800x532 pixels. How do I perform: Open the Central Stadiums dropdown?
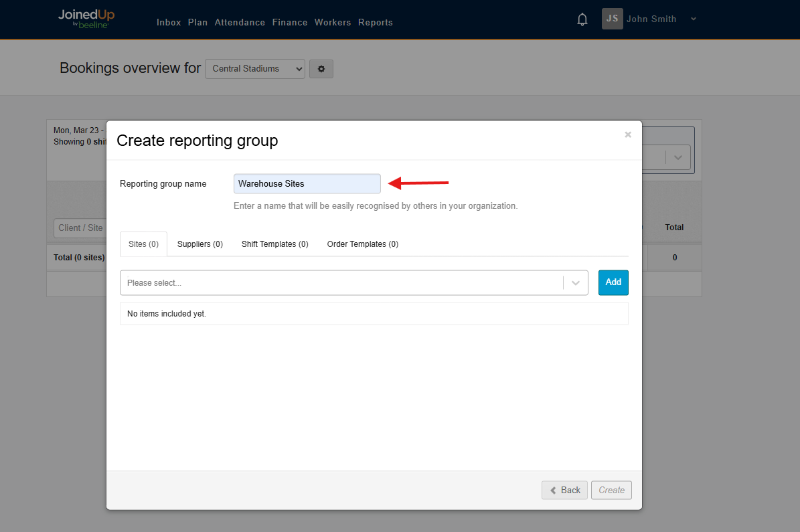click(x=254, y=68)
